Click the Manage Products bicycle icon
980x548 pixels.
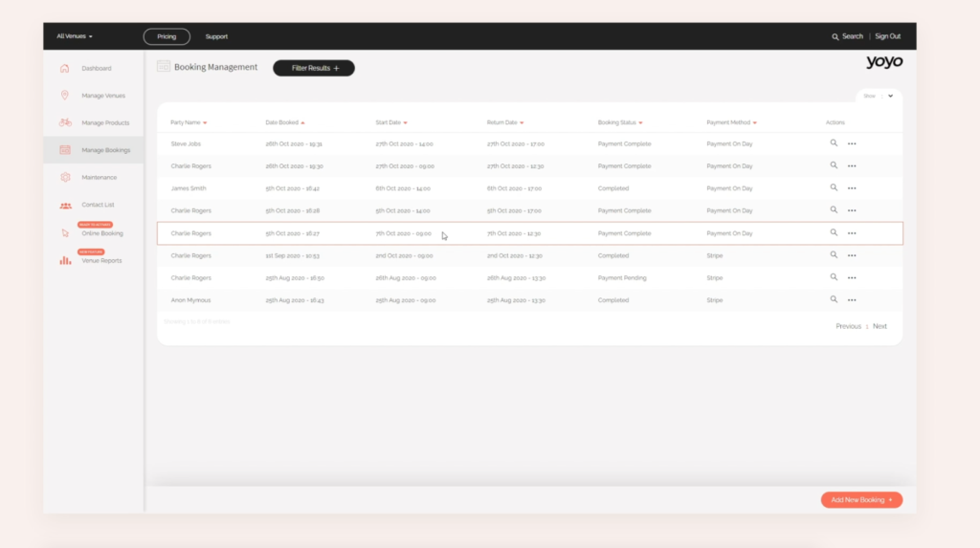pos(65,122)
